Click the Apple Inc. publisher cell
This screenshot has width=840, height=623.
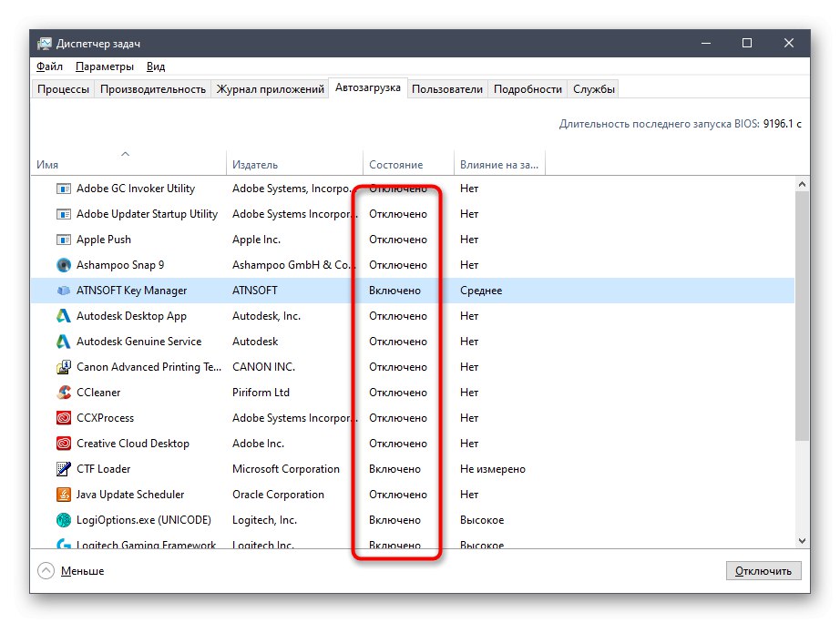[256, 240]
